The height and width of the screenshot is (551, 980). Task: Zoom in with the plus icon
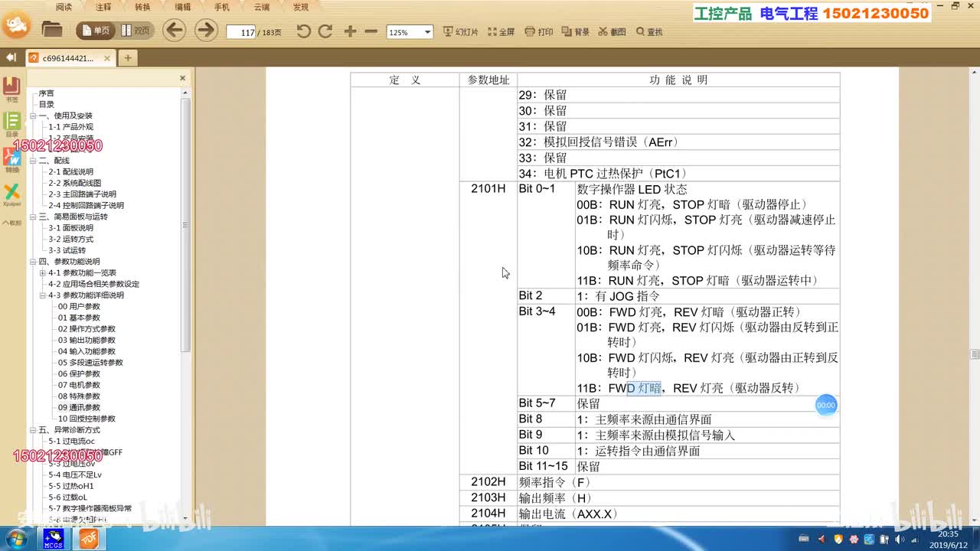(x=350, y=31)
